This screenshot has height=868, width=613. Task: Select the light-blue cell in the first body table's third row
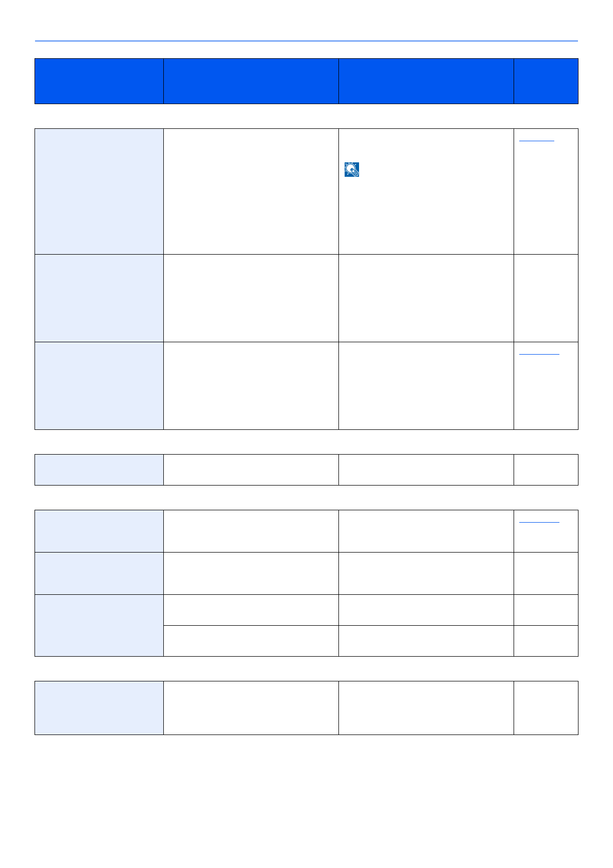point(99,386)
